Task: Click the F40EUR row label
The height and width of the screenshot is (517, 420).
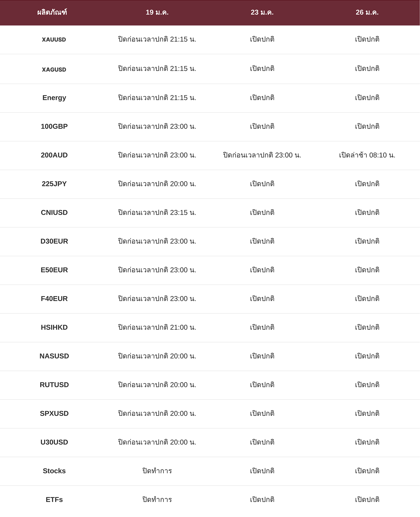Action: pyautogui.click(x=54, y=299)
